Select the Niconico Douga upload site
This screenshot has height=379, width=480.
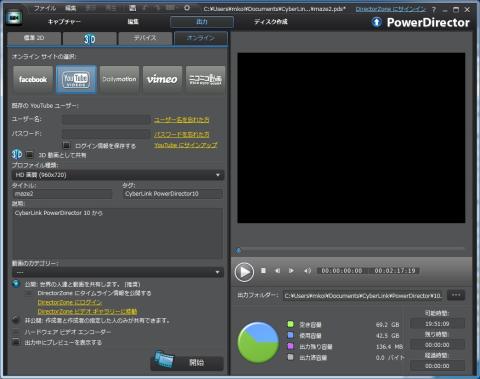pyautogui.click(x=205, y=79)
